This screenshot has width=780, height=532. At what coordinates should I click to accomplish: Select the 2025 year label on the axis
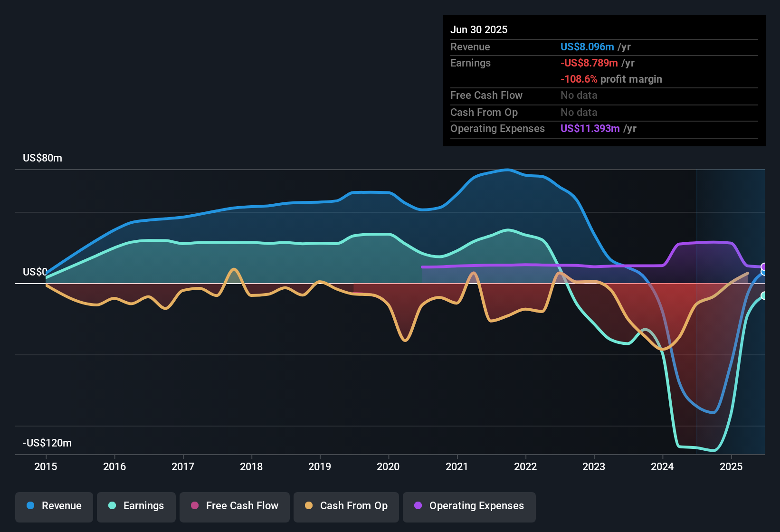[730, 467]
